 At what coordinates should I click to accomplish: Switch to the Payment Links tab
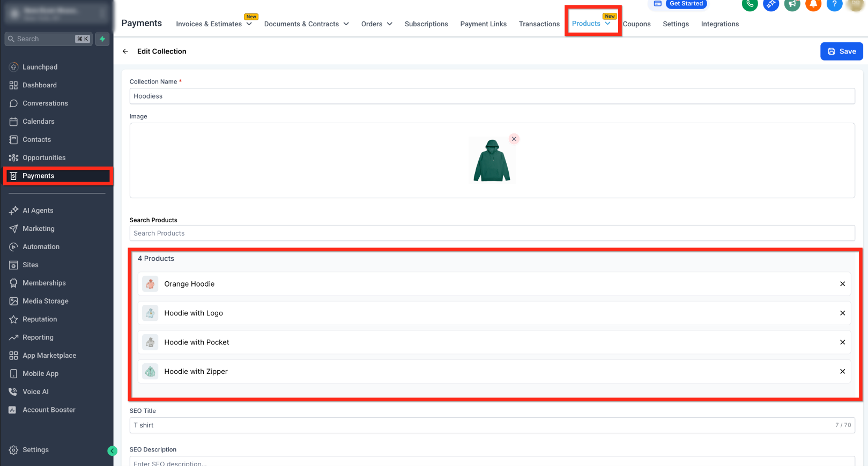coord(484,24)
